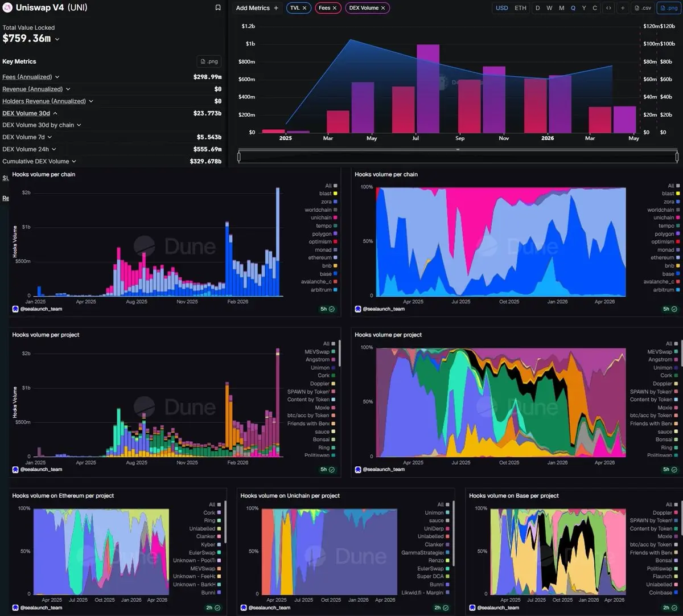
Task: Click refresh status on Hooks volume per project percentage chart
Action: pyautogui.click(x=670, y=470)
